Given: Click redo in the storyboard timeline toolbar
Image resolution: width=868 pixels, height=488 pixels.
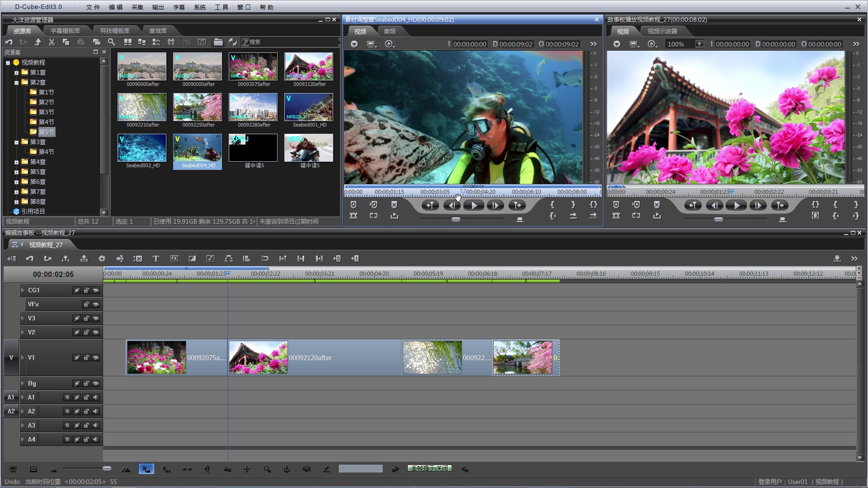Looking at the screenshot, I should coord(47,258).
